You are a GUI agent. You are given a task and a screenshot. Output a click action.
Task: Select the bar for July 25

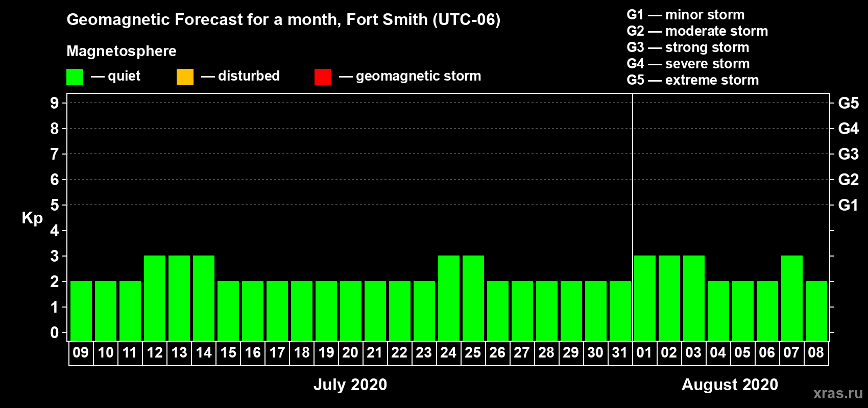[473, 298]
